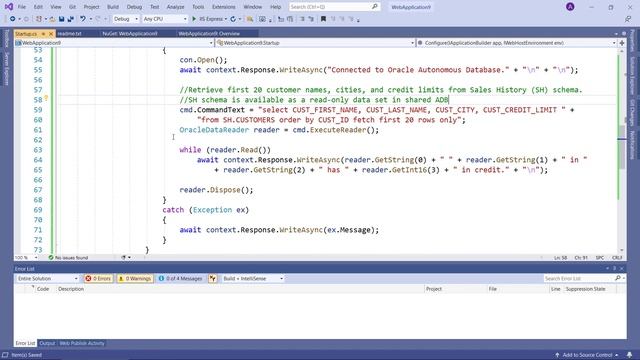Toggle the 0 Errors filter button
This screenshot has height=360, width=640.
pyautogui.click(x=98, y=278)
